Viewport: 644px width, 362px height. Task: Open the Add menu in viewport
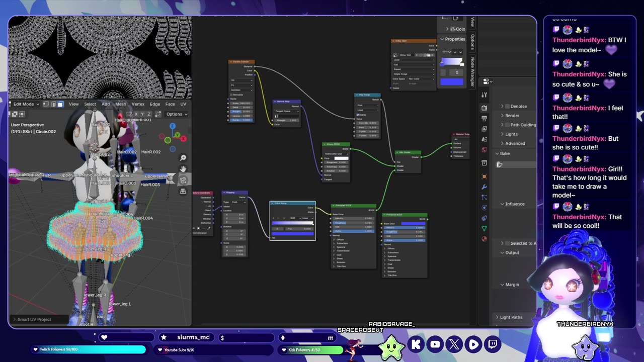point(106,104)
